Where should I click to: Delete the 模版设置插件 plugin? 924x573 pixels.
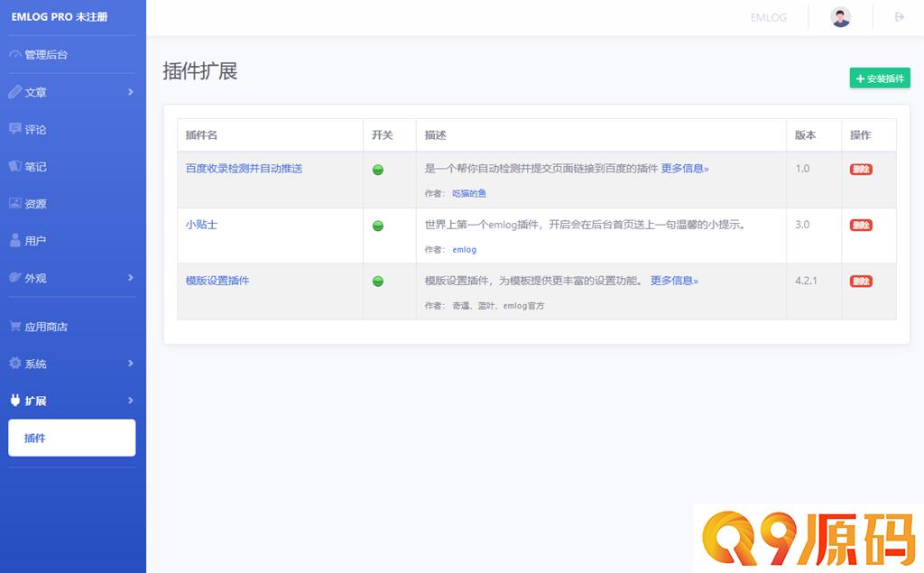(861, 282)
